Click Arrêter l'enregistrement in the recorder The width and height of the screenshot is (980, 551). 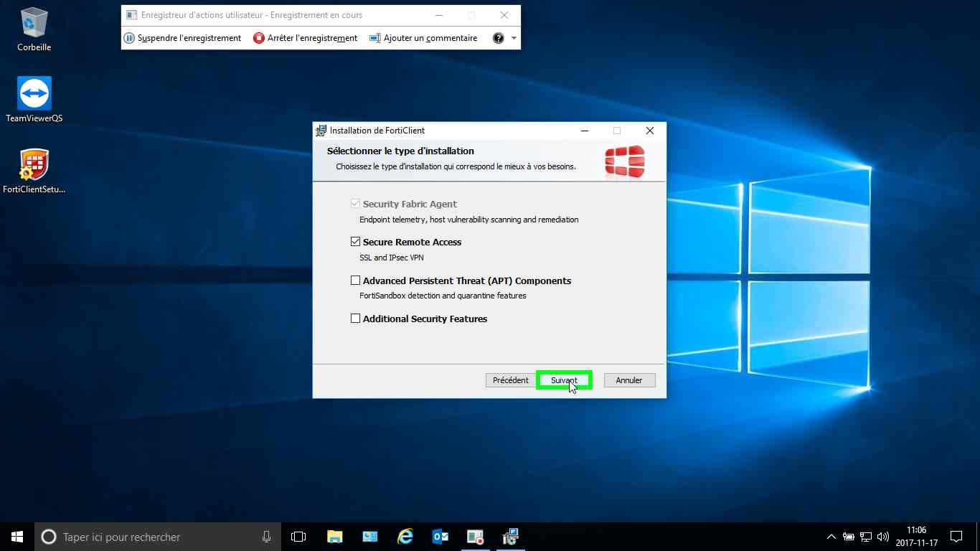306,38
